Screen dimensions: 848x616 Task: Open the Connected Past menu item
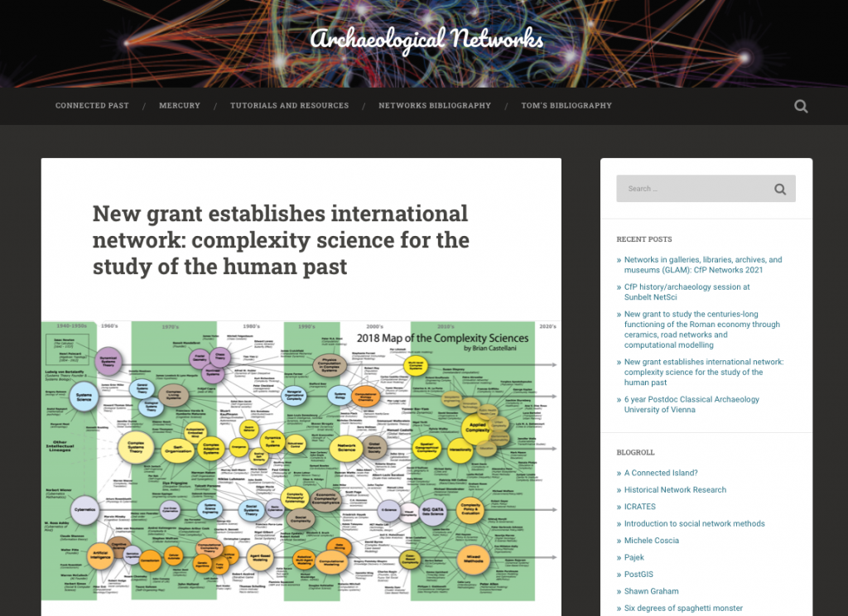coord(92,105)
